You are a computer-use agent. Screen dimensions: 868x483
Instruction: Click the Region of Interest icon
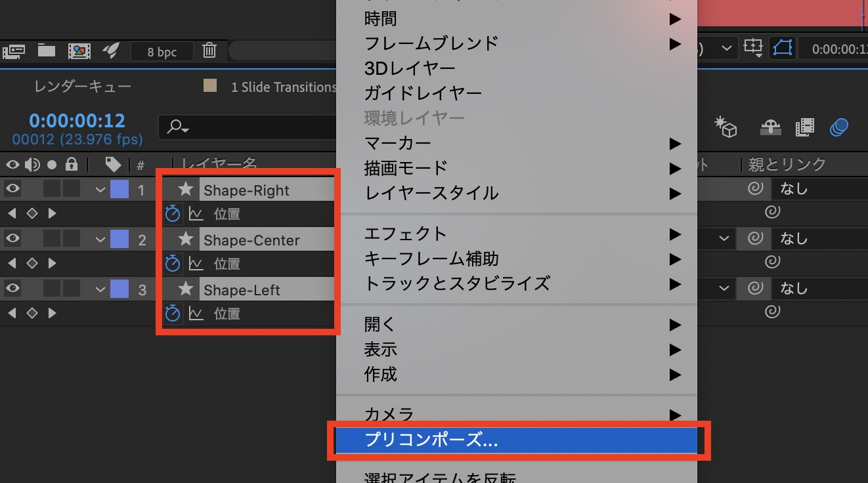click(x=752, y=47)
